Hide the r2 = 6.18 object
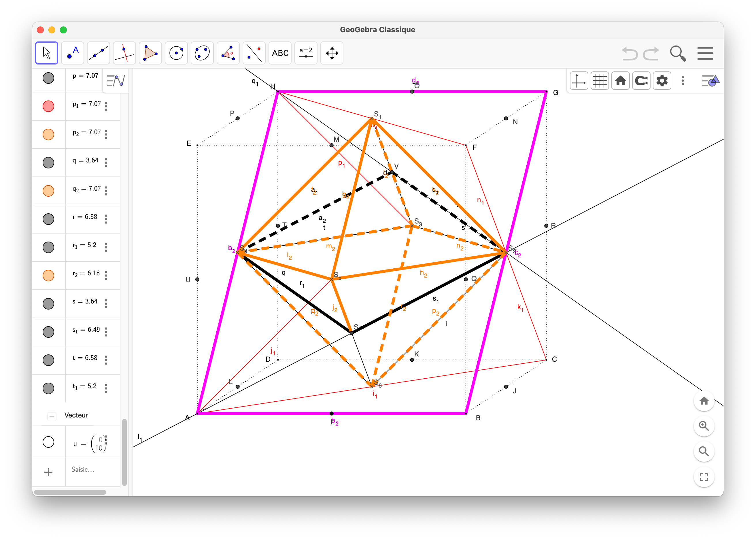756x539 pixels. (48, 276)
